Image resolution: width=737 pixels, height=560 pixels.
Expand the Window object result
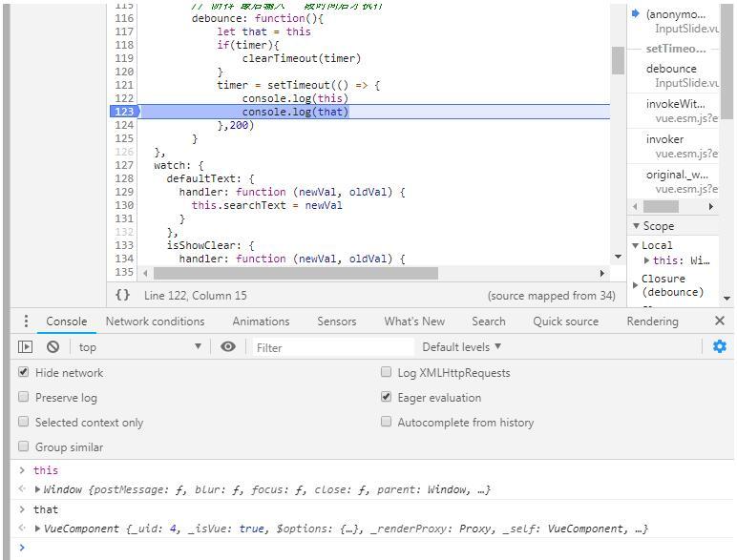[x=38, y=489]
